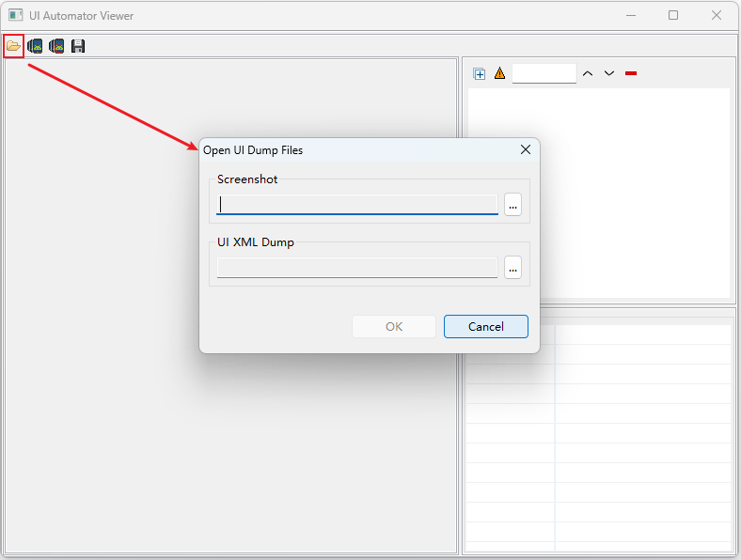Go to previous search result arrow

pyautogui.click(x=588, y=73)
